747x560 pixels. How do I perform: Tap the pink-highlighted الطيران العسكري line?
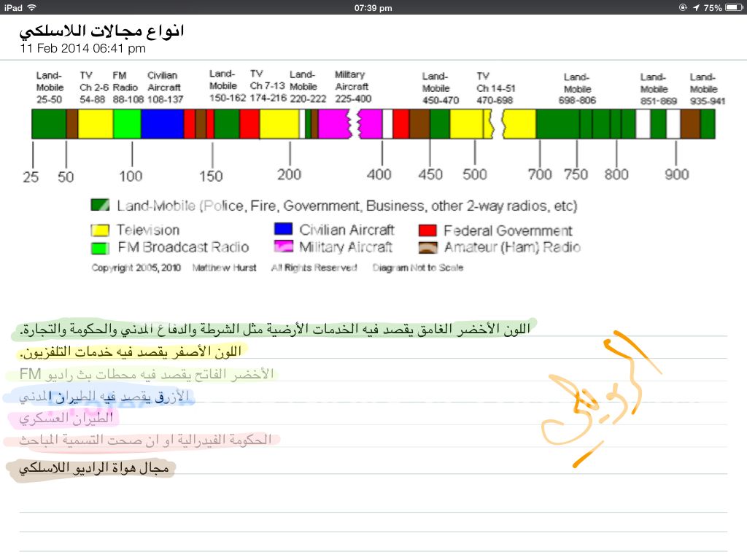pyautogui.click(x=67, y=419)
